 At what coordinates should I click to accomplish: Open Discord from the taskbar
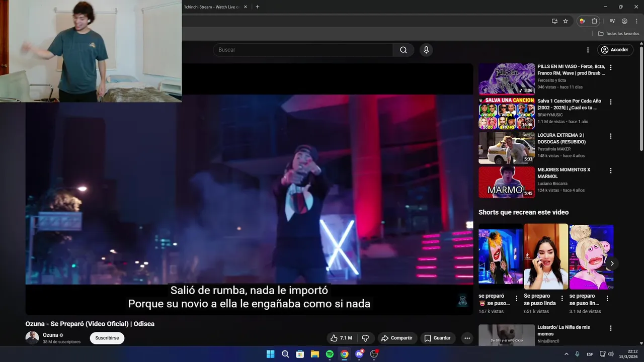coord(359,354)
